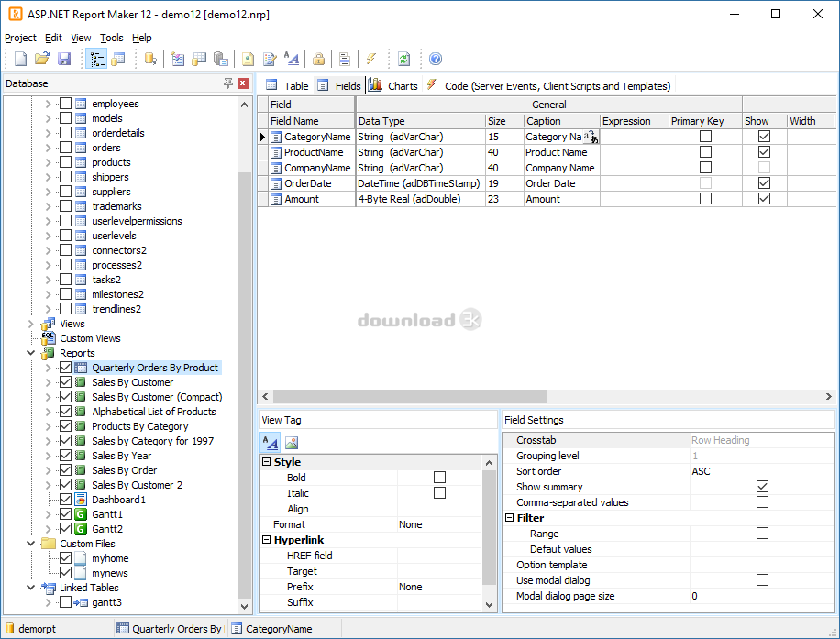Viewport: 840px width, 639px height.
Task: Click the Linked Tables icon
Action: 49,588
